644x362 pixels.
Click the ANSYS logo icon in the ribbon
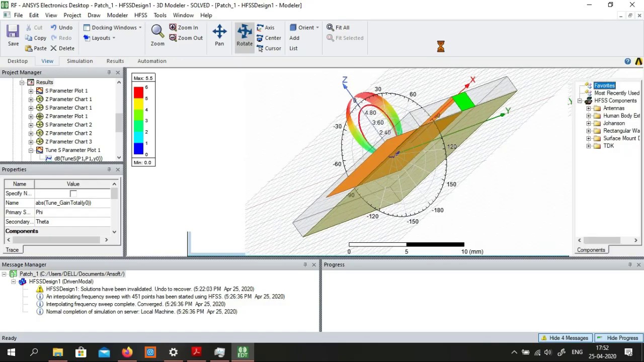pyautogui.click(x=638, y=61)
